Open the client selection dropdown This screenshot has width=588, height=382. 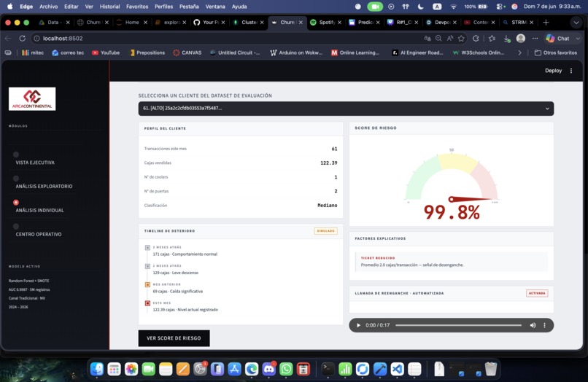(x=346, y=109)
